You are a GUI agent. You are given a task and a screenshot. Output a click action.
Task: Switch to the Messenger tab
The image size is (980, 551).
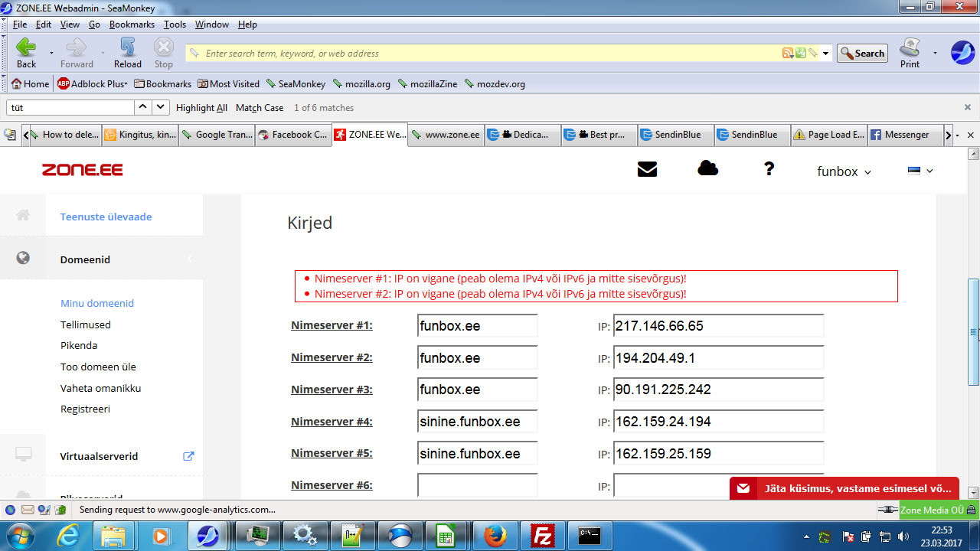(906, 135)
